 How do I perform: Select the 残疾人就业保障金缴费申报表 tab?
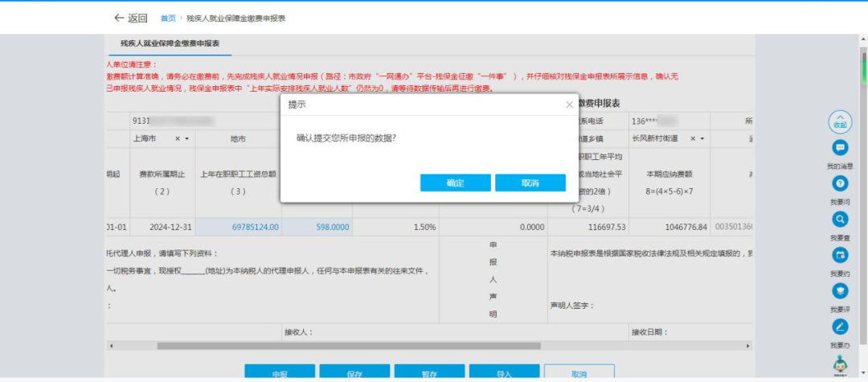click(170, 43)
